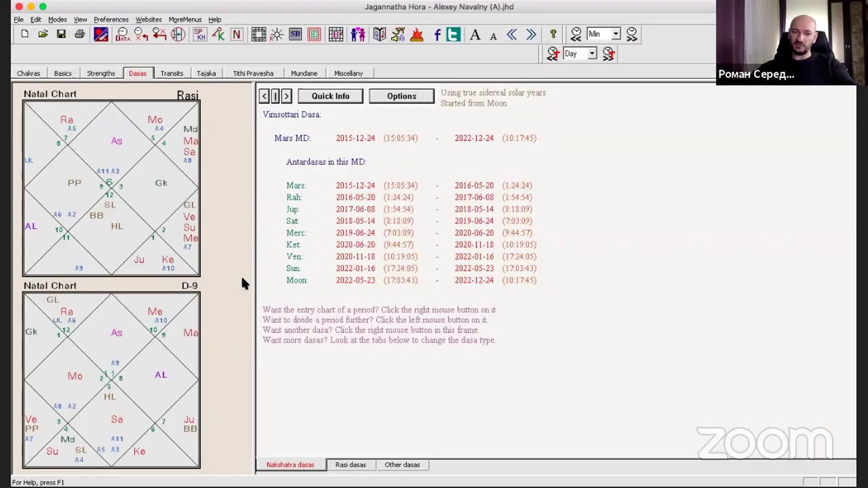Select the Other dasas bottom tab

(x=402, y=464)
